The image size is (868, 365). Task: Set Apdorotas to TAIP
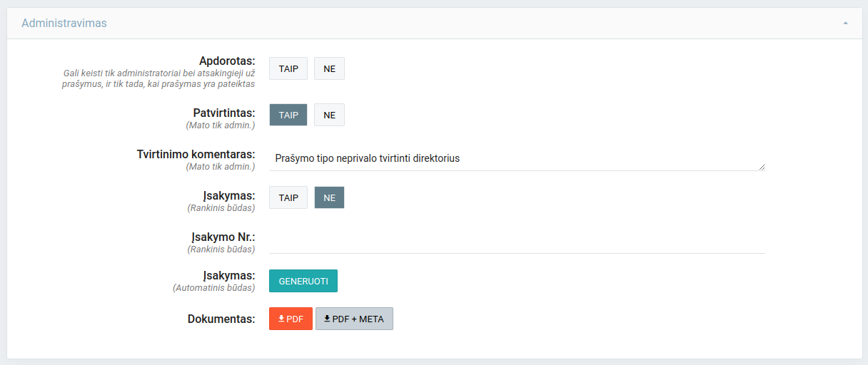(288, 69)
